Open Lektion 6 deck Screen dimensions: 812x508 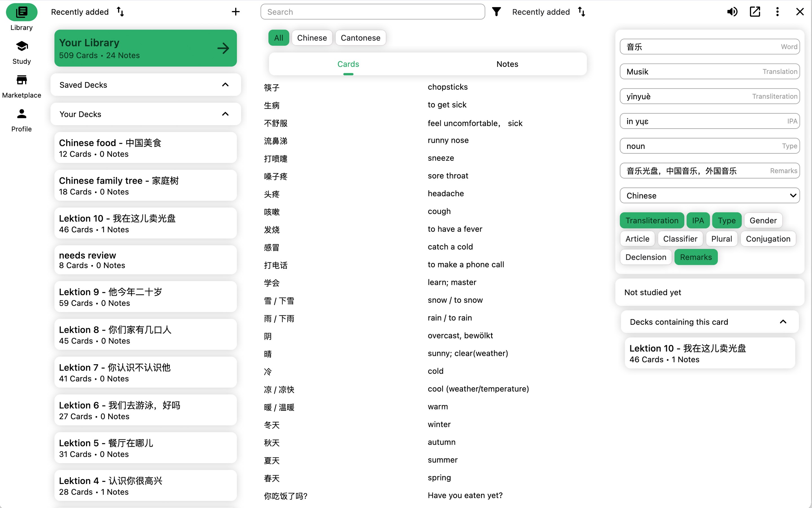[145, 410]
